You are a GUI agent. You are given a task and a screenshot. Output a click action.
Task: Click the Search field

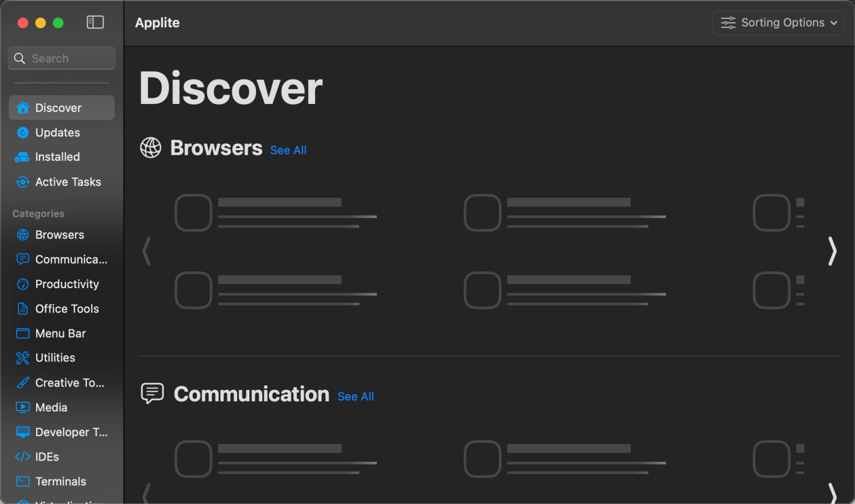tap(61, 58)
